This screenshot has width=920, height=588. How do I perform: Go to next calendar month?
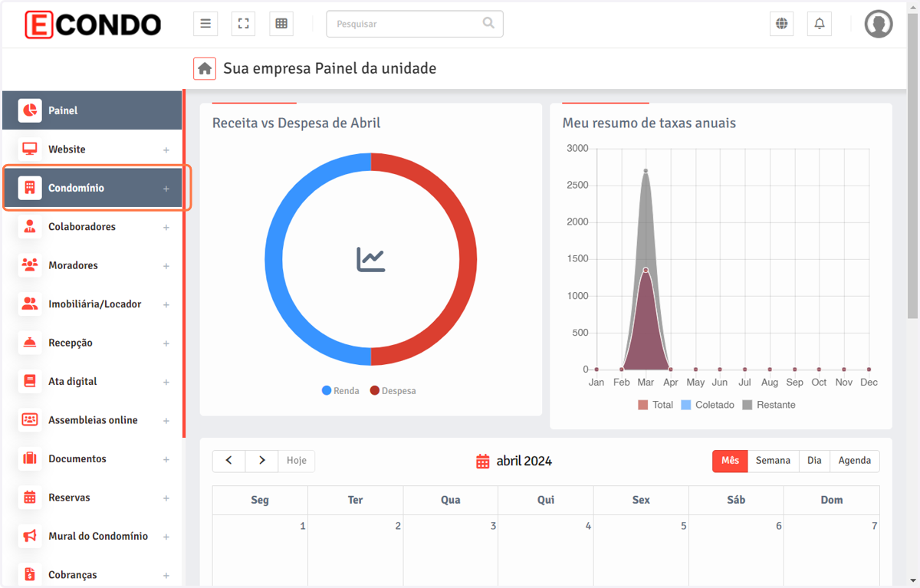pos(261,461)
